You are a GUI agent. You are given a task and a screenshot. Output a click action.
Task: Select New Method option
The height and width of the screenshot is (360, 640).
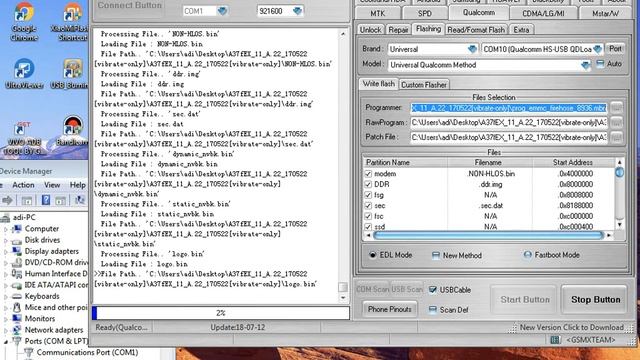coord(436,256)
